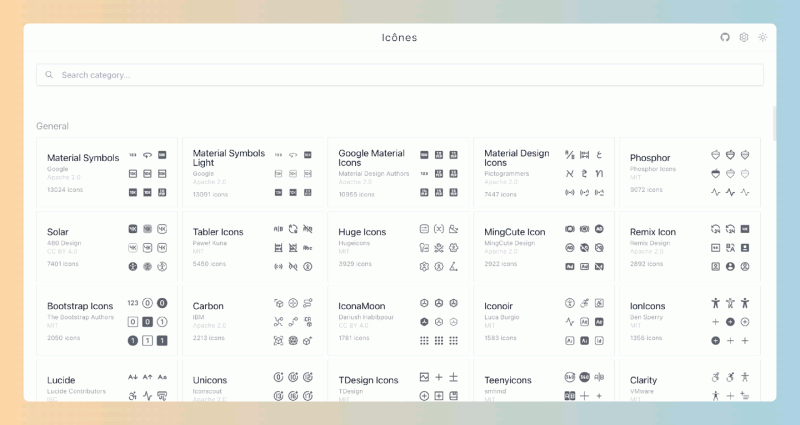This screenshot has width=800, height=425.
Task: Open Material Design Icons collection
Action: pyautogui.click(x=544, y=172)
